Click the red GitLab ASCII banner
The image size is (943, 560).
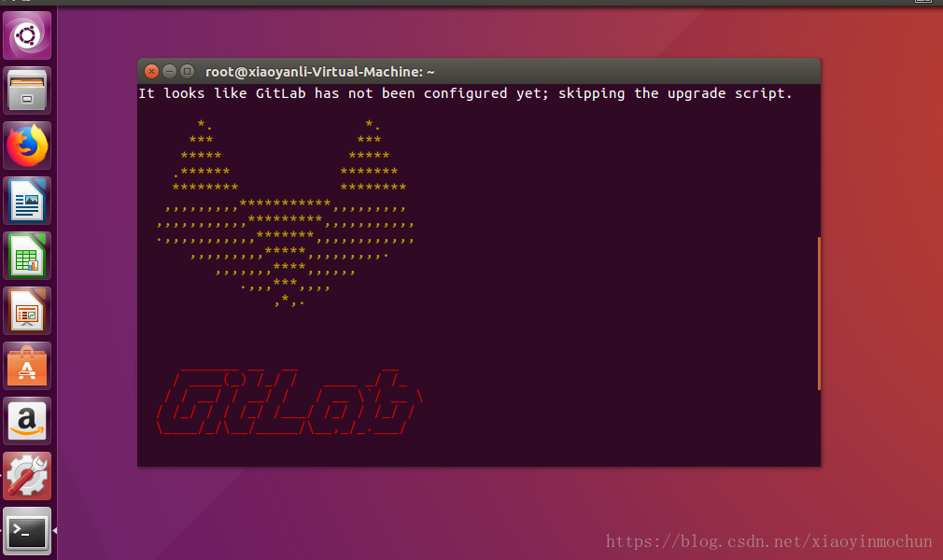(289, 402)
